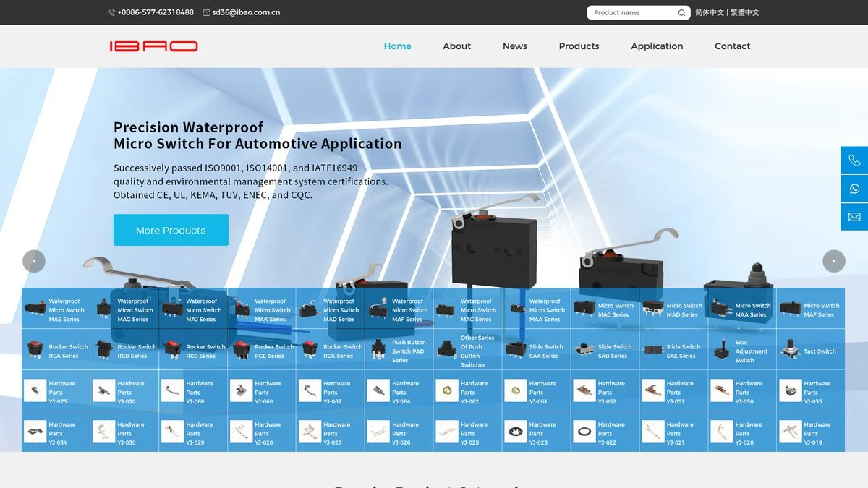Click the search magnifier icon
Image resolution: width=868 pixels, height=488 pixels.
pyautogui.click(x=681, y=12)
